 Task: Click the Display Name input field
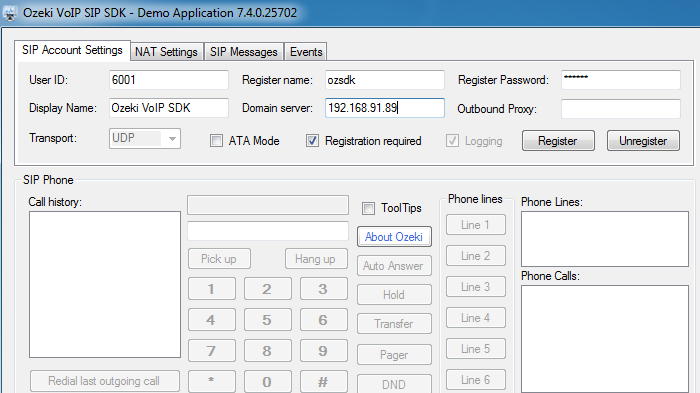point(169,108)
